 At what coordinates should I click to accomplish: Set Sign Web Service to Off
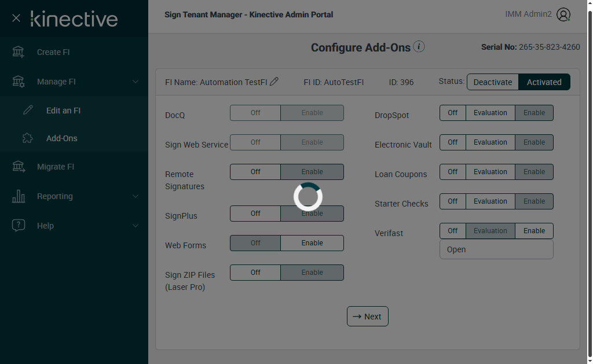(255, 142)
